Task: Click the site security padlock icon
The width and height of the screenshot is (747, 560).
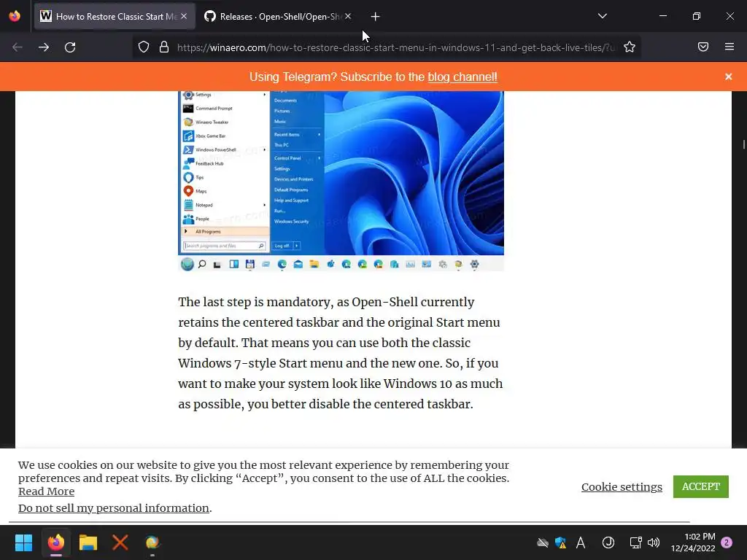Action: coord(164,47)
